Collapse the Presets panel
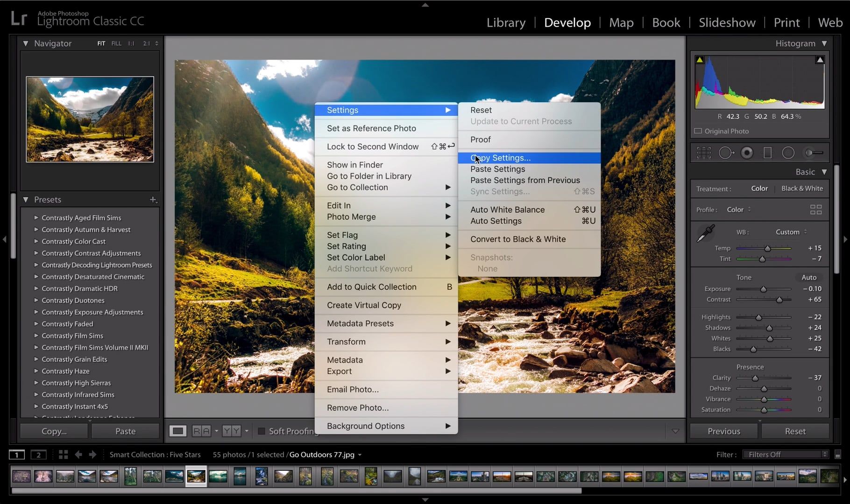The width and height of the screenshot is (850, 504). coord(26,200)
